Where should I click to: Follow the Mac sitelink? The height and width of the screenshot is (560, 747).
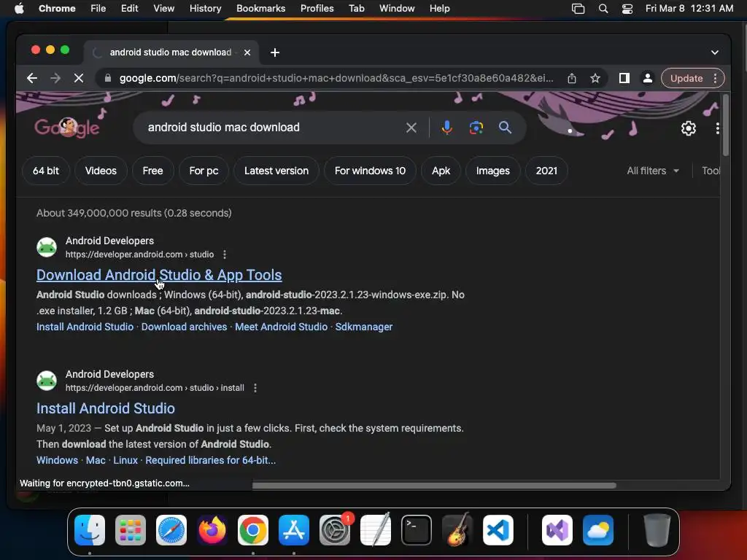tap(96, 460)
